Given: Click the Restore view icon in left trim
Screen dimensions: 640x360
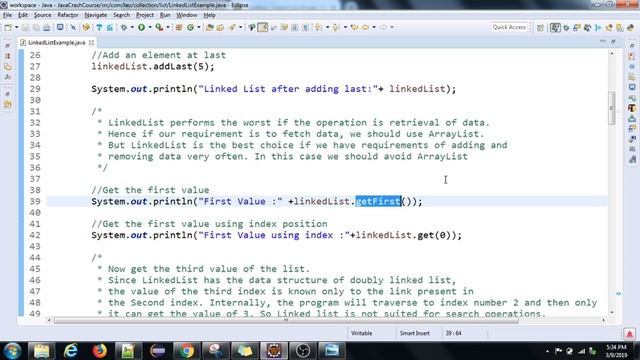Looking at the screenshot, I should tap(8, 46).
